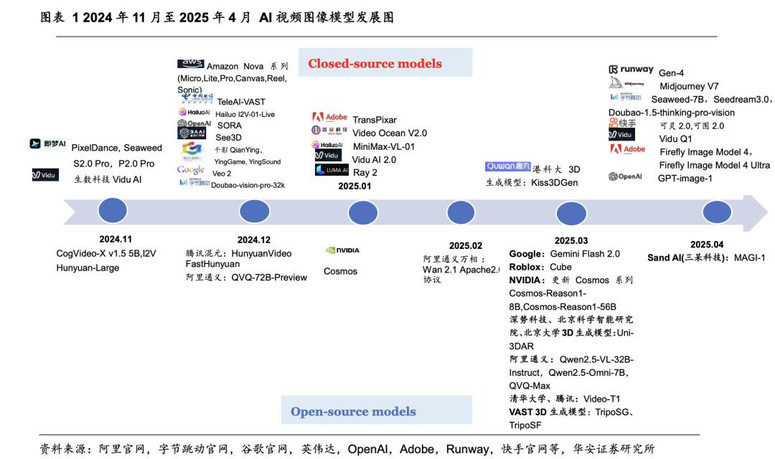Click the Sand AI MAGI-1 line

coord(706,257)
